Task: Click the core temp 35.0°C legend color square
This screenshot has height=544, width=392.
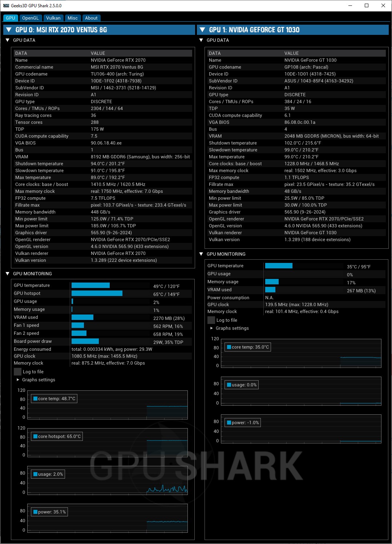Action: pyautogui.click(x=229, y=347)
